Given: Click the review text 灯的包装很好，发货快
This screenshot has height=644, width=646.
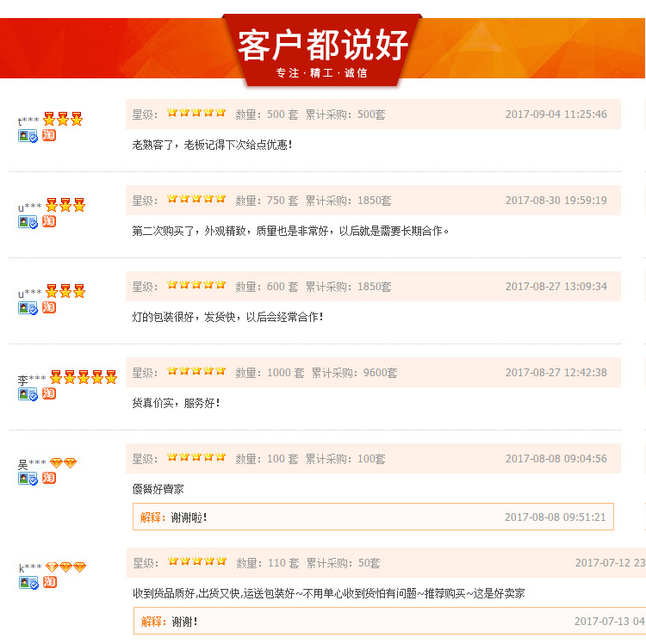Looking at the screenshot, I should (x=227, y=317).
